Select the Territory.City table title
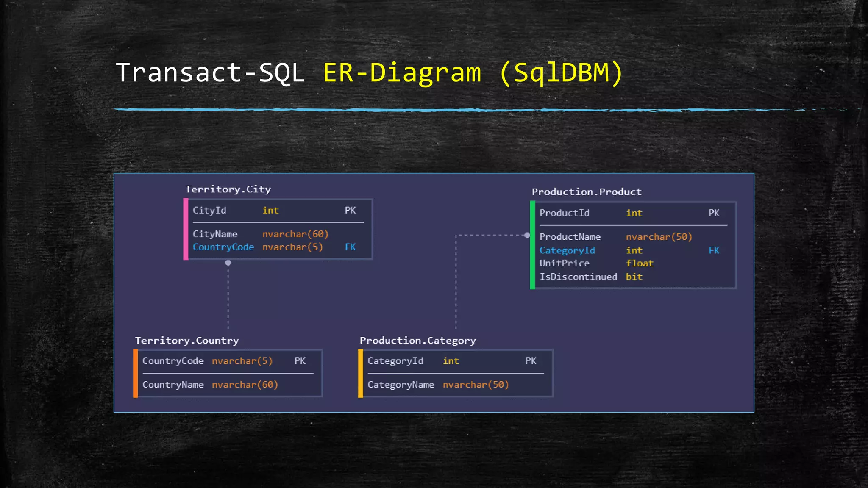The image size is (868, 488). (x=228, y=189)
